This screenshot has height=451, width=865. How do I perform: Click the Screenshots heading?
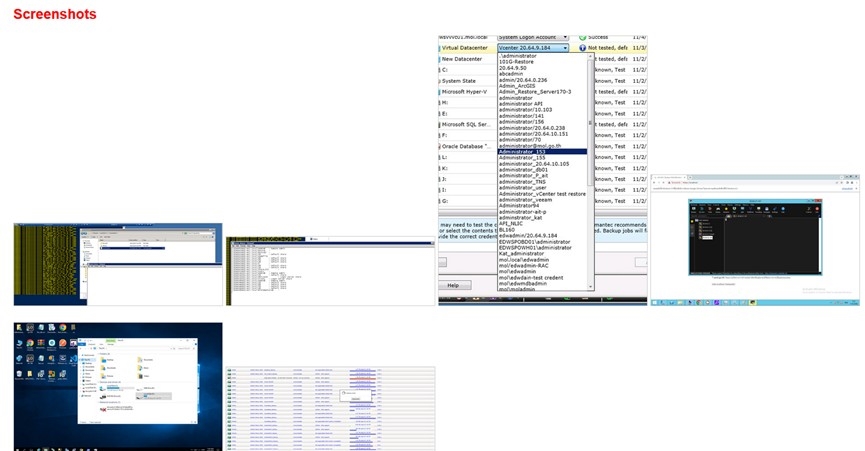54,14
